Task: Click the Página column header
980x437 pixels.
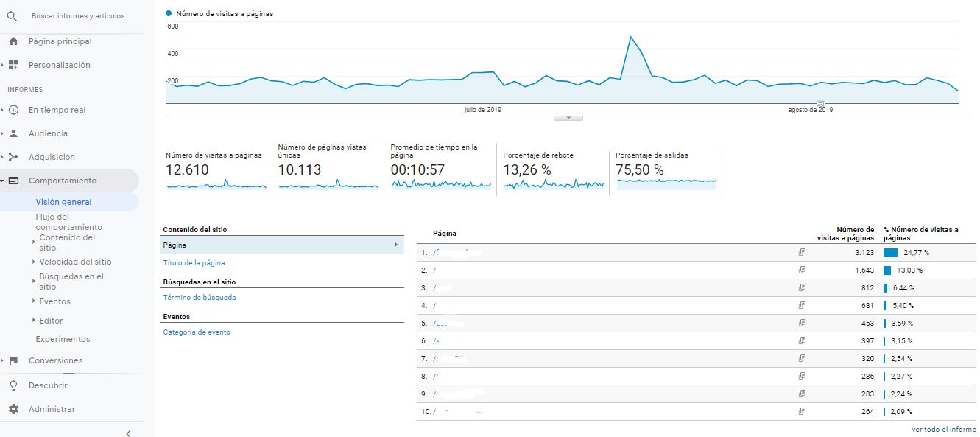Action: [x=445, y=234]
